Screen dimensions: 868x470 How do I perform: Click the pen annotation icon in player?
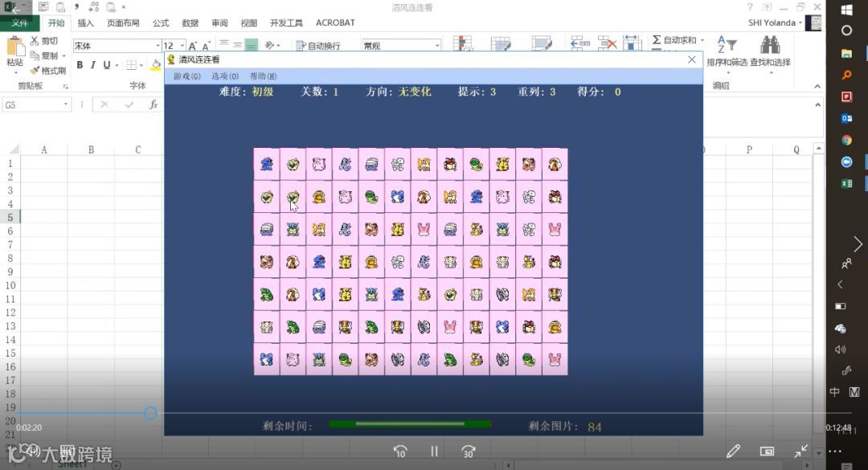point(733,452)
